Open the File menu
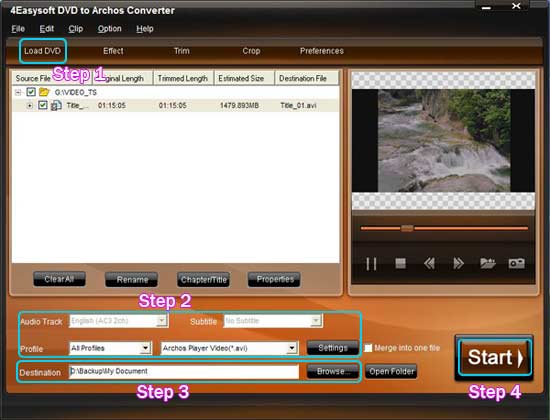 coord(18,29)
